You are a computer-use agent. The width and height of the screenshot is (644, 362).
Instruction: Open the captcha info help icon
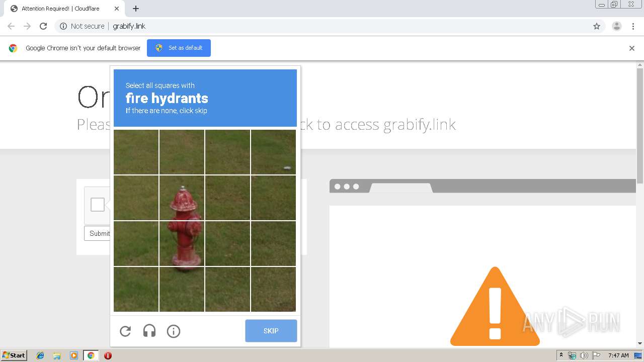tap(174, 331)
